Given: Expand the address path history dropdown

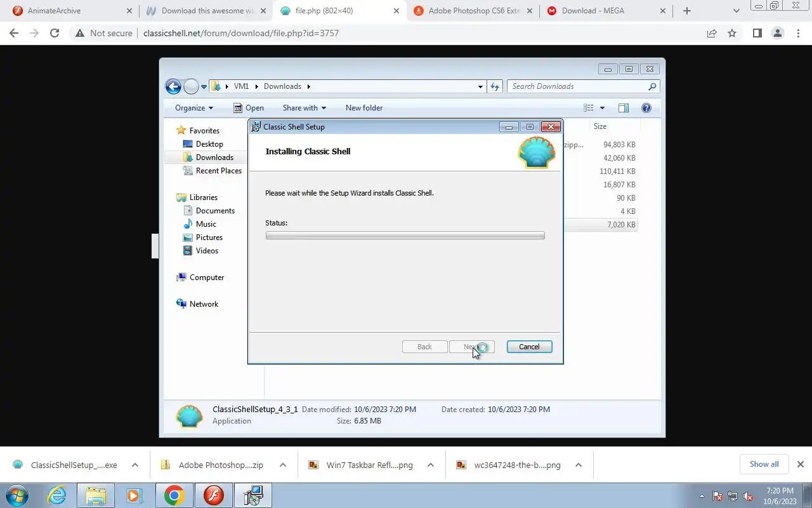Looking at the screenshot, I should [x=480, y=86].
